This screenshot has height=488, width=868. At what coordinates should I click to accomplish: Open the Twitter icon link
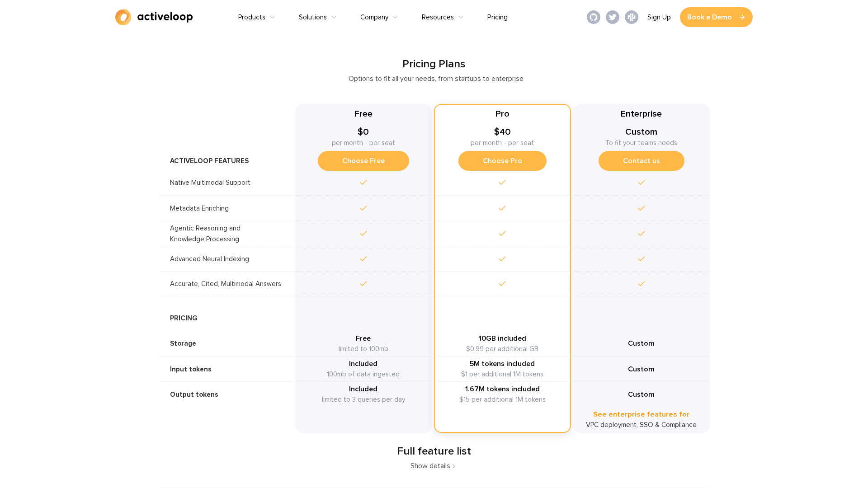tap(612, 17)
